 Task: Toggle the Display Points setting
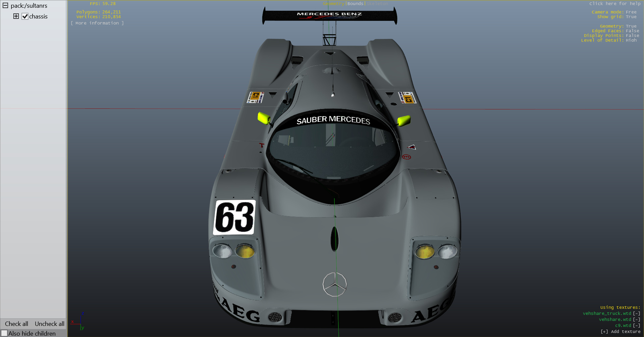[611, 35]
